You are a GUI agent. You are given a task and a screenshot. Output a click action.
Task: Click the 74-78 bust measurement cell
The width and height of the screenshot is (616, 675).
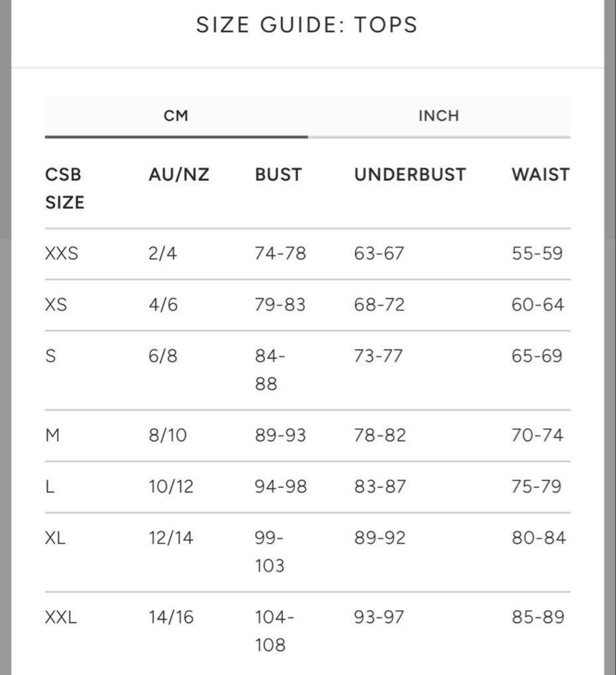281,254
